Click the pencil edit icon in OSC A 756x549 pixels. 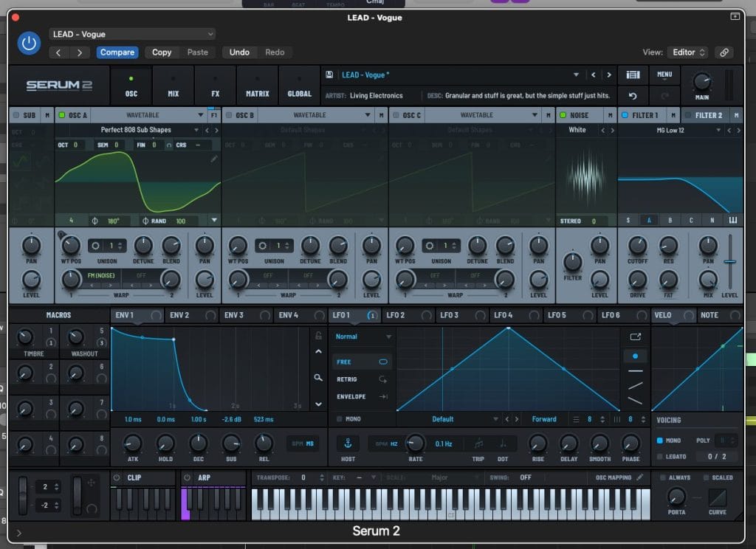click(214, 159)
